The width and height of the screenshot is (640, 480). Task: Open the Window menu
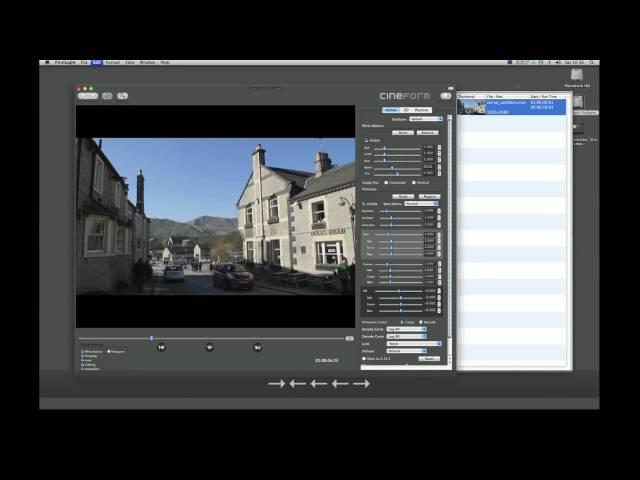coord(147,62)
